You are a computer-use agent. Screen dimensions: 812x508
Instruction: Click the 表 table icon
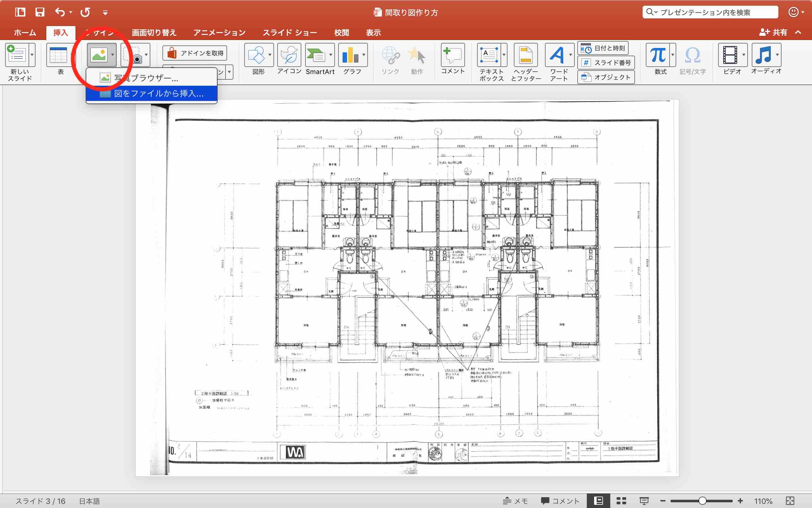point(58,55)
